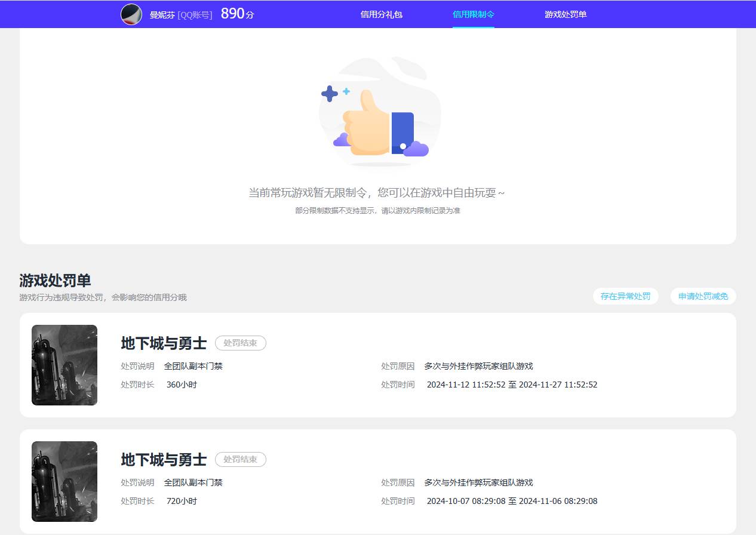Click the second 地下城与勇士 title

(163, 460)
